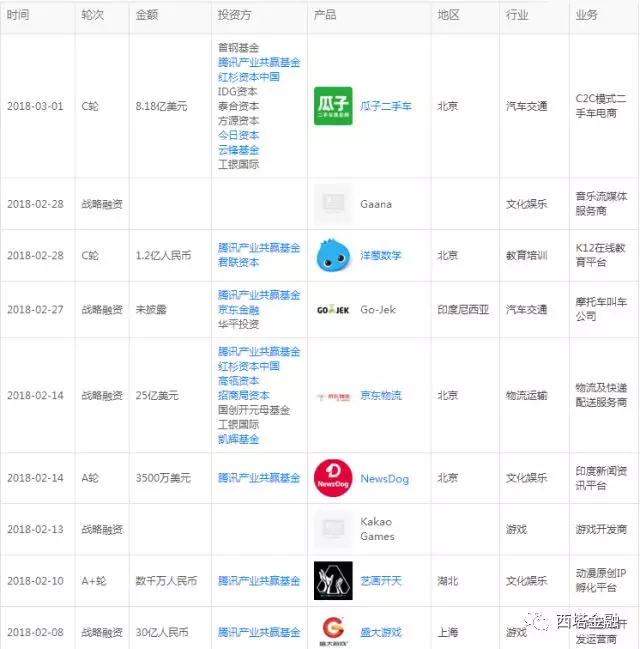Click the Gaana product name
Image resolution: width=640 pixels, height=649 pixels.
pos(376,204)
